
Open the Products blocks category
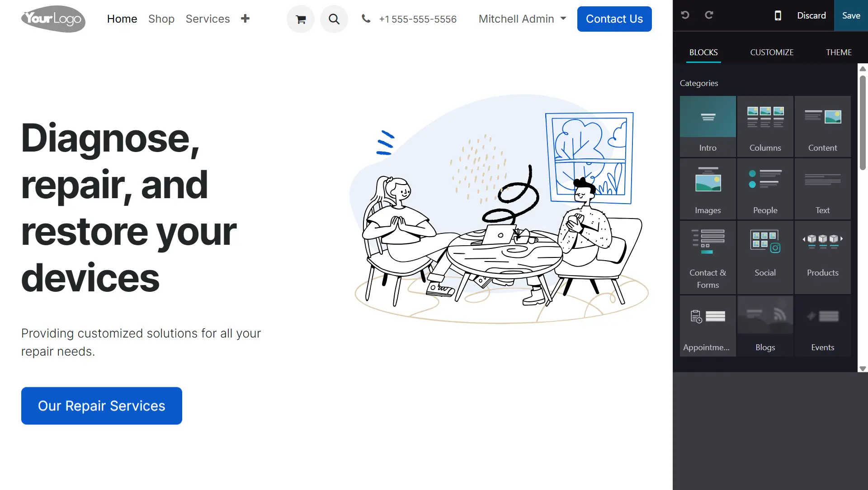(x=823, y=257)
